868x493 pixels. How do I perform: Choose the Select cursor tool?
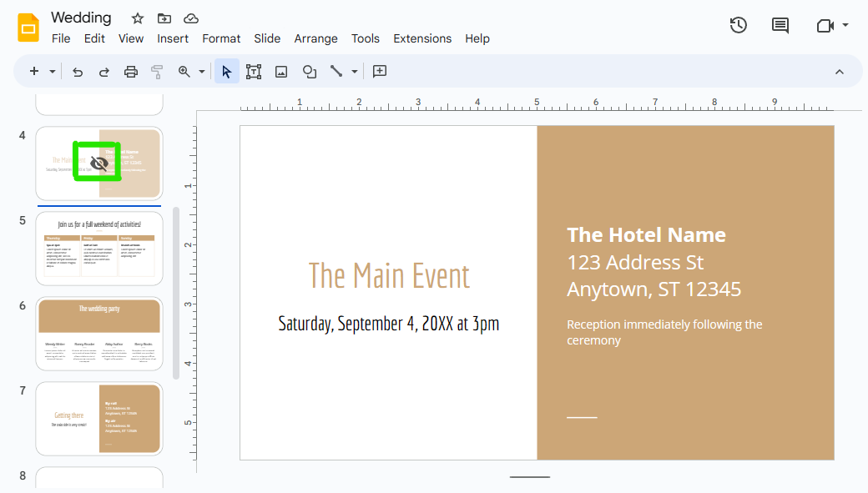(x=226, y=72)
